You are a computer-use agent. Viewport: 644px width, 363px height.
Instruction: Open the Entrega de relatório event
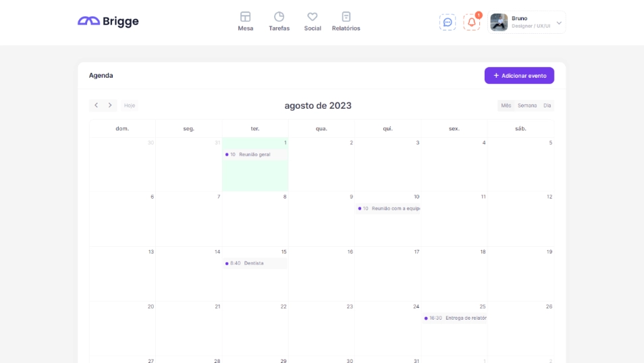coord(454,318)
